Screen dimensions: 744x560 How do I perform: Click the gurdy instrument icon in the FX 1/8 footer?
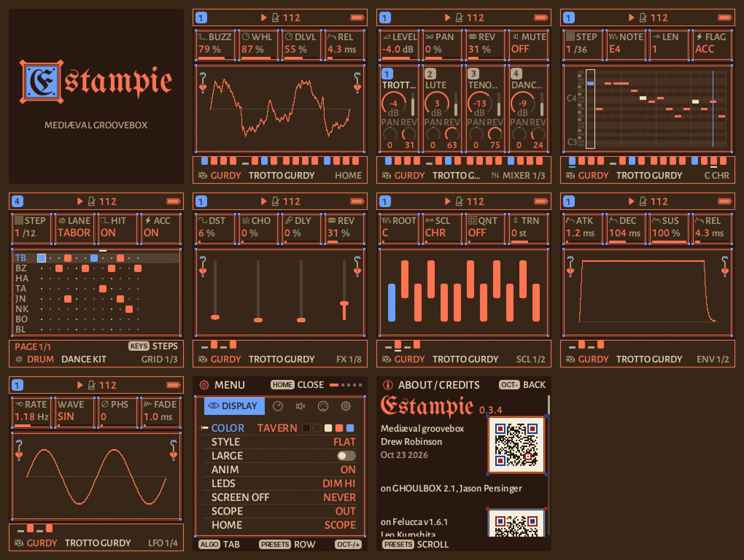[202, 359]
